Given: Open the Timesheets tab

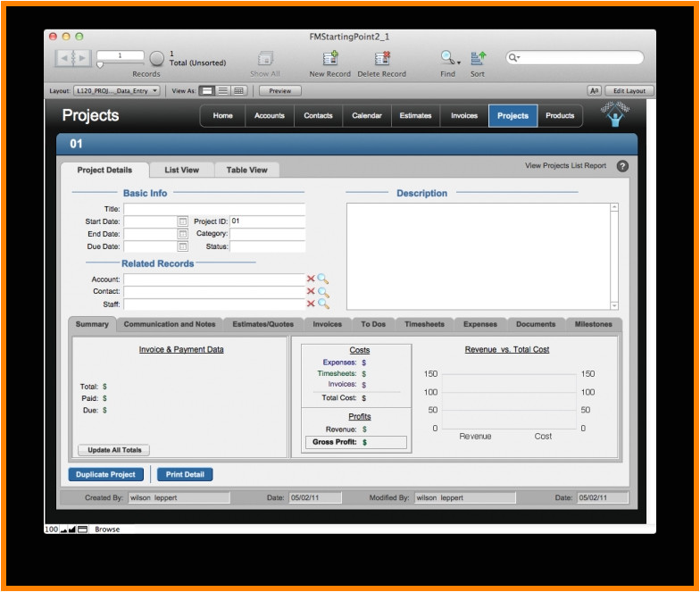Looking at the screenshot, I should (x=424, y=324).
